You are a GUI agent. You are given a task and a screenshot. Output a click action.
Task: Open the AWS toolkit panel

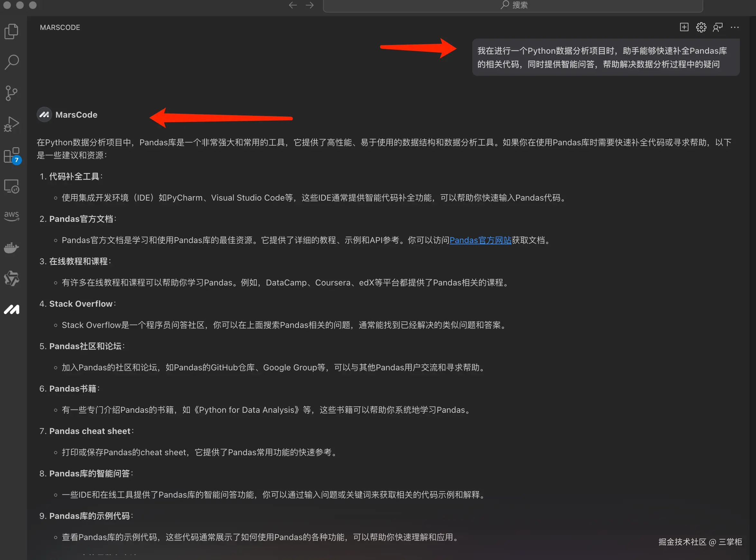point(12,216)
